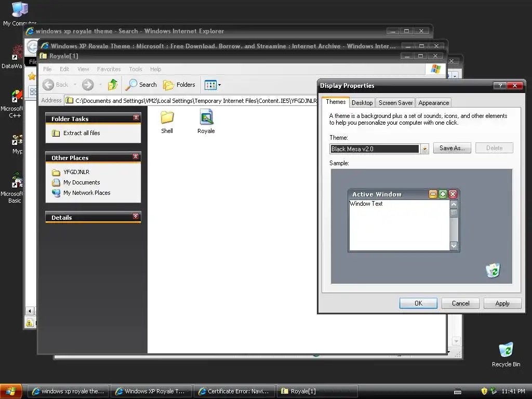Collapse the Folder Tasks panel
This screenshot has height=399, width=532.
(x=136, y=117)
